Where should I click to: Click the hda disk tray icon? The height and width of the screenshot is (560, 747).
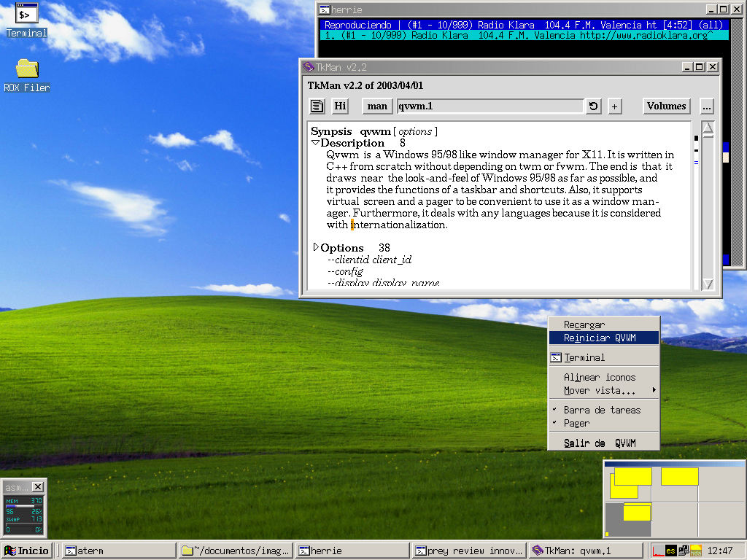click(x=696, y=551)
